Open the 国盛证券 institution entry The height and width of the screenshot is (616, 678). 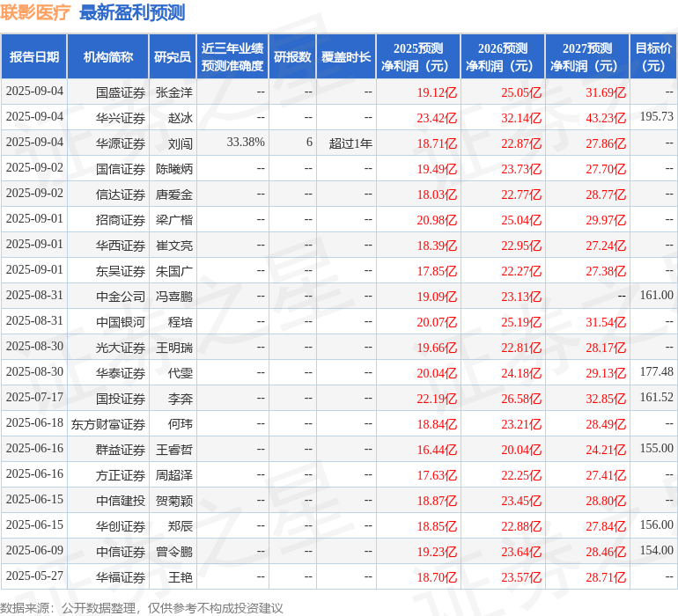(x=120, y=92)
